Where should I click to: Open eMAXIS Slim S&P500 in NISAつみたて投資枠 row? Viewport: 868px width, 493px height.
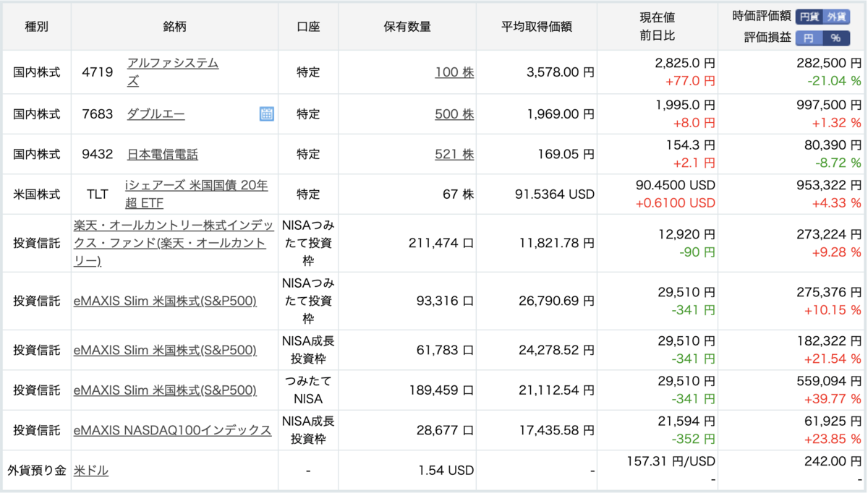click(165, 301)
